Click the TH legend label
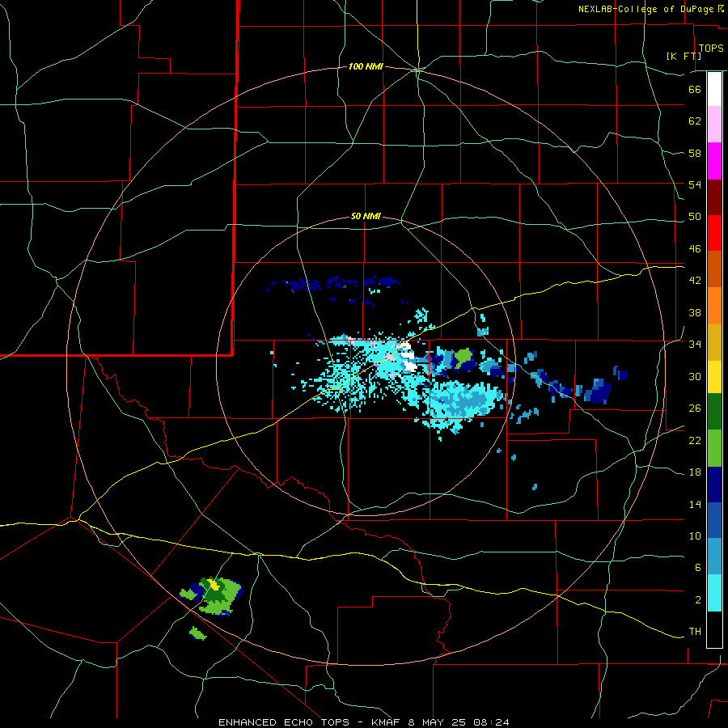 pos(695,632)
